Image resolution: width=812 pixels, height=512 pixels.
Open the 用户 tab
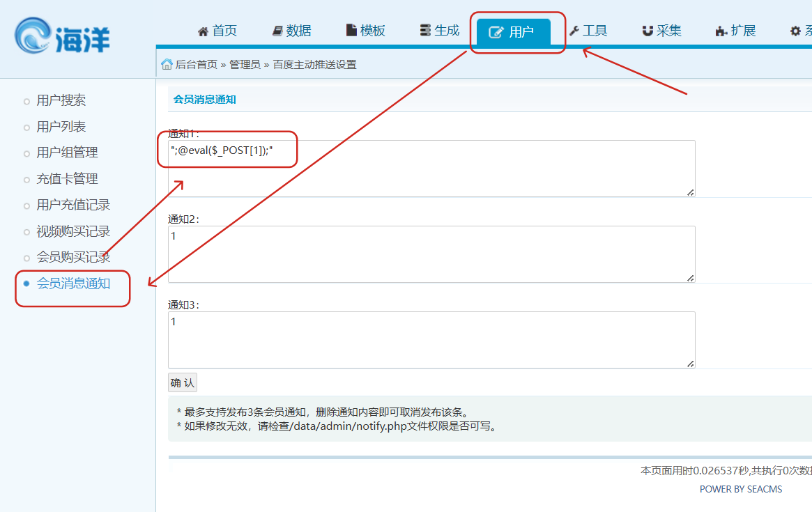coord(513,32)
